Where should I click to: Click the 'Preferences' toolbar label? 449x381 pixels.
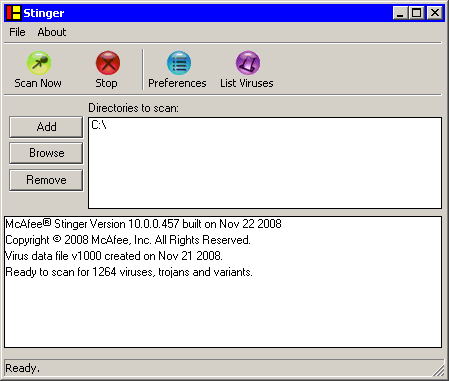click(x=177, y=83)
